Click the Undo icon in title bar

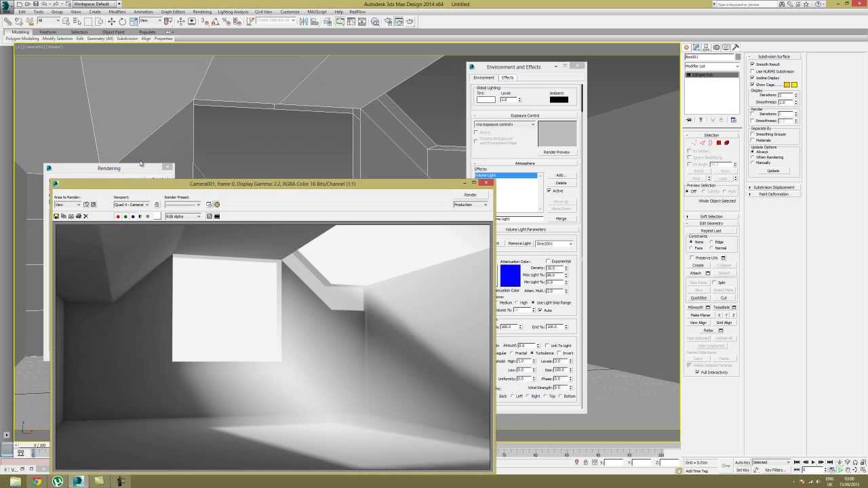pos(45,4)
